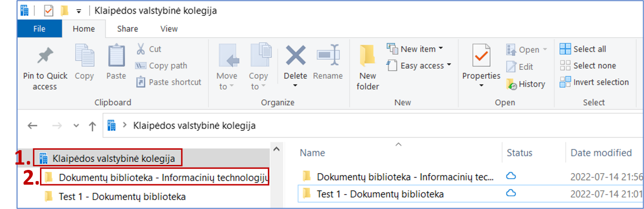Click the Copy path button
The width and height of the screenshot is (644, 209).
[161, 66]
